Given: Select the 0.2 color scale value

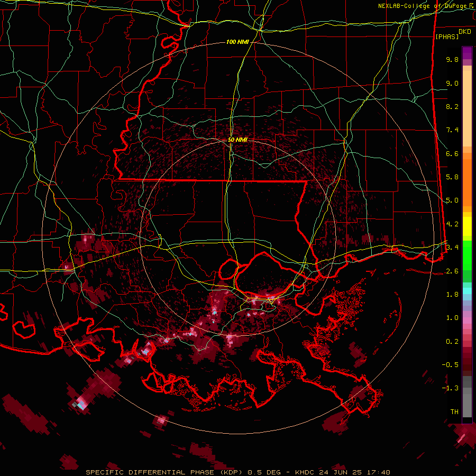Looking at the screenshot, I should [452, 342].
